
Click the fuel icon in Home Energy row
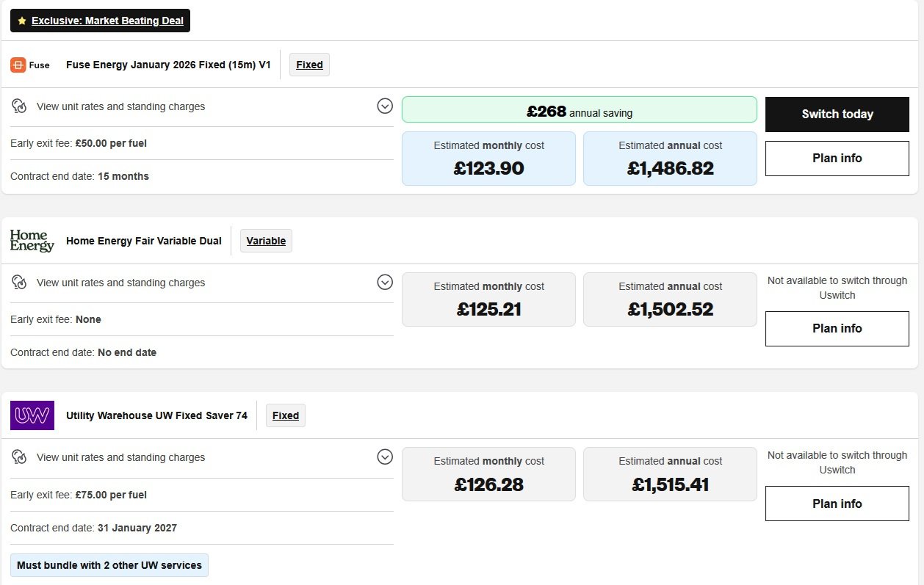point(20,283)
